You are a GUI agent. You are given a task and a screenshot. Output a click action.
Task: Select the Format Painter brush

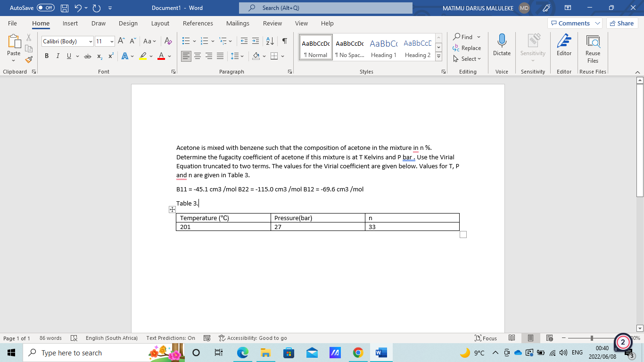click(x=29, y=59)
